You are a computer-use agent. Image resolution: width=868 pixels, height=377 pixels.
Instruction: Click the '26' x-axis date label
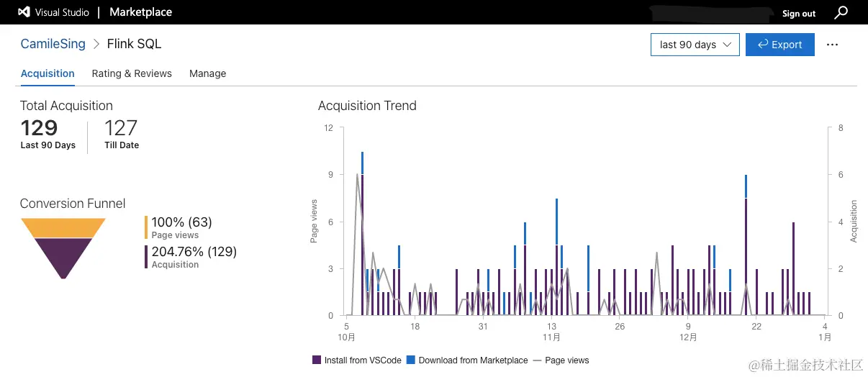point(620,327)
